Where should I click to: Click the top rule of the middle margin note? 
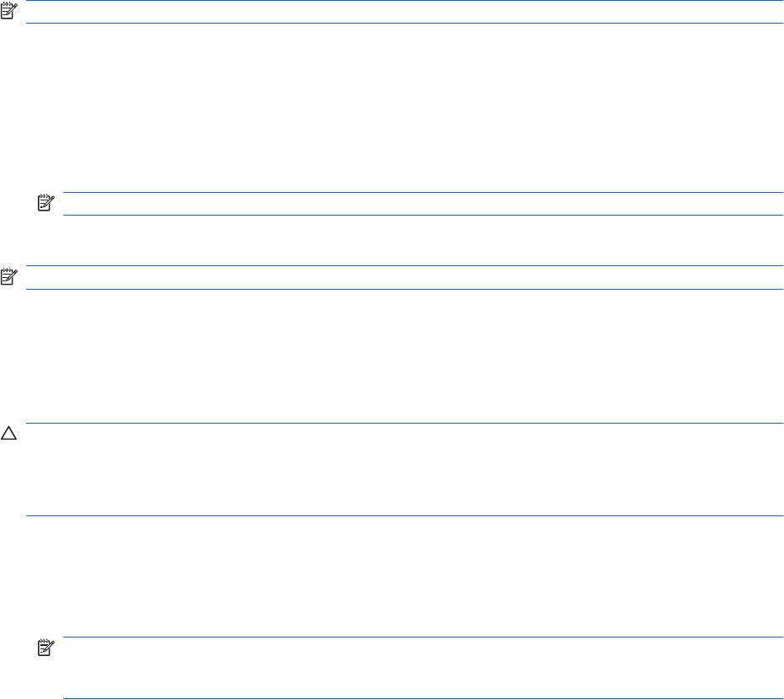[404, 266]
